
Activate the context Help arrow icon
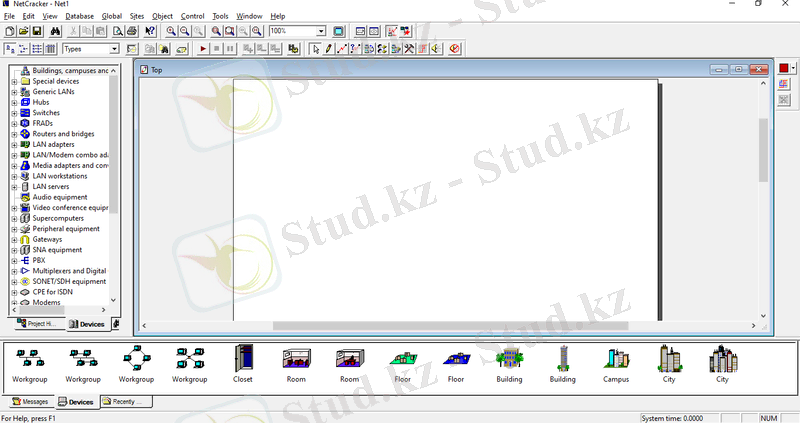pyautogui.click(x=149, y=32)
